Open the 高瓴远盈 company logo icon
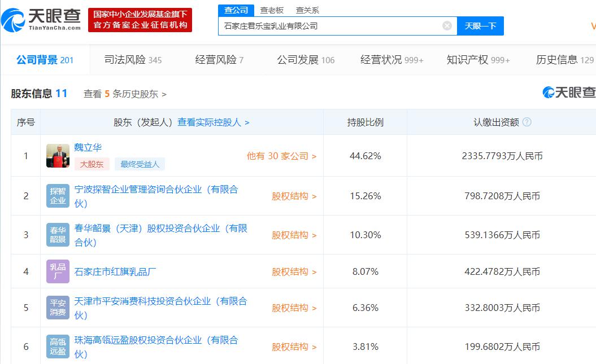Screen dimensions: 596x364 tap(58, 347)
